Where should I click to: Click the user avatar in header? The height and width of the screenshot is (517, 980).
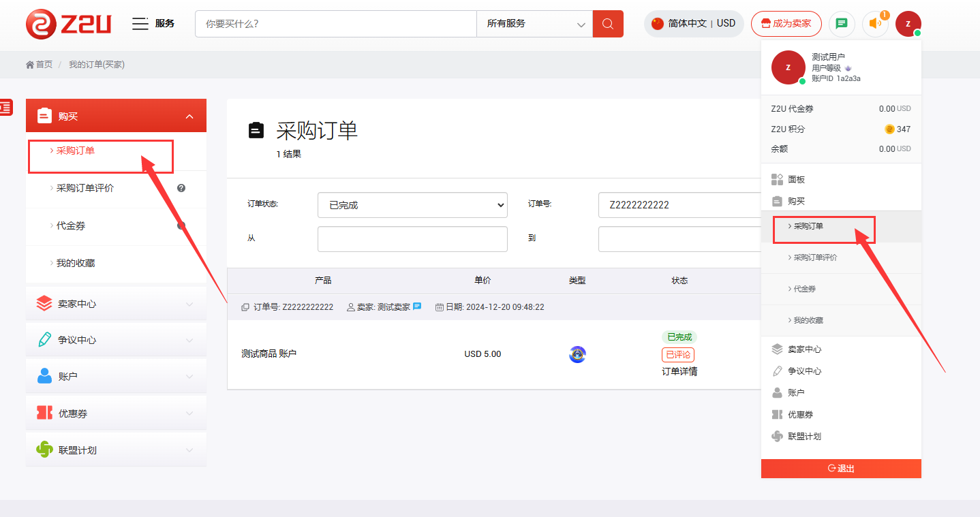click(908, 24)
